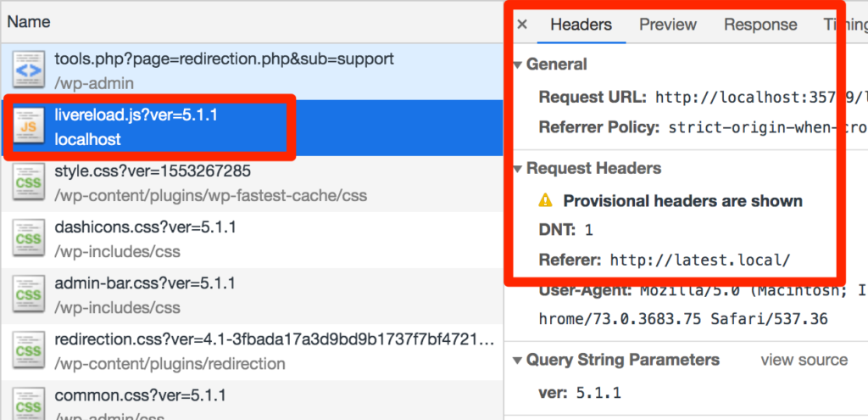The height and width of the screenshot is (420, 868).
Task: Open the Timing tab
Action: (845, 25)
